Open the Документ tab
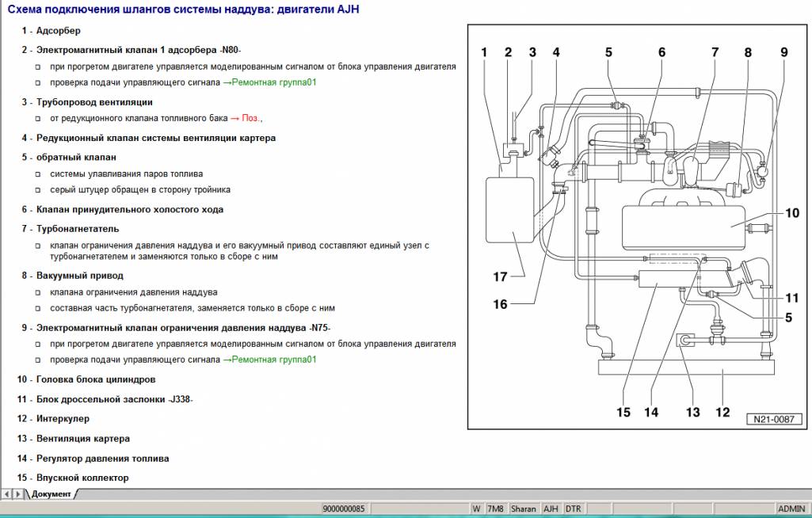 tap(51, 494)
